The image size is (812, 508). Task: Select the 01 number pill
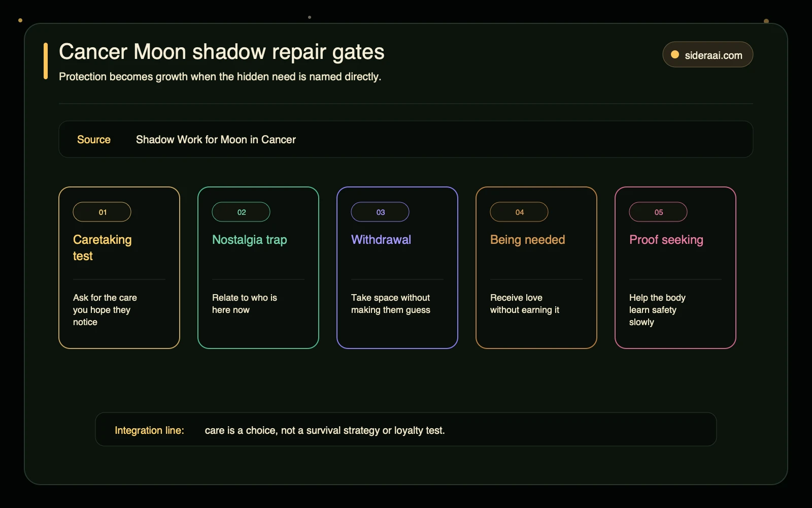[x=102, y=212]
